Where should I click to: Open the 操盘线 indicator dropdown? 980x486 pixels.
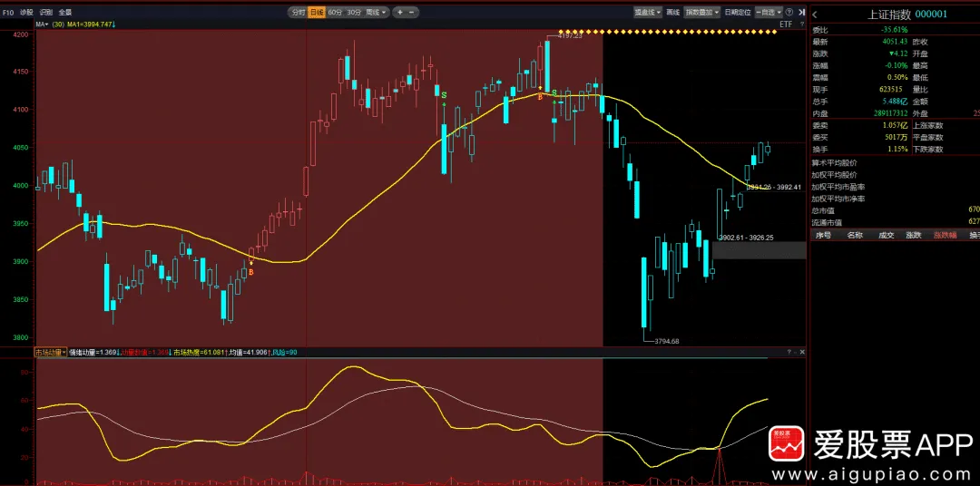[x=648, y=12]
